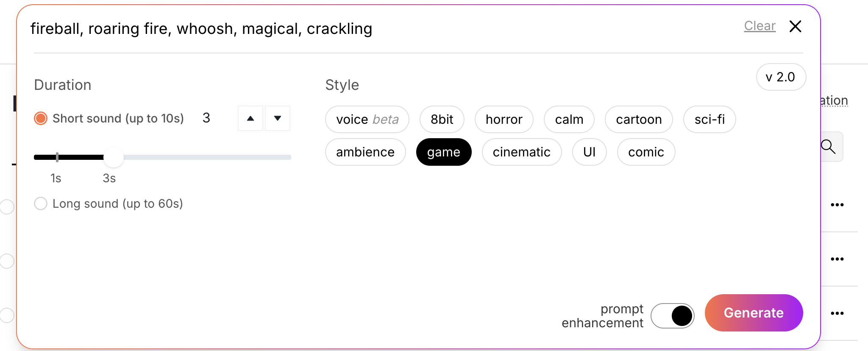Deselect the game style tag

point(443,152)
